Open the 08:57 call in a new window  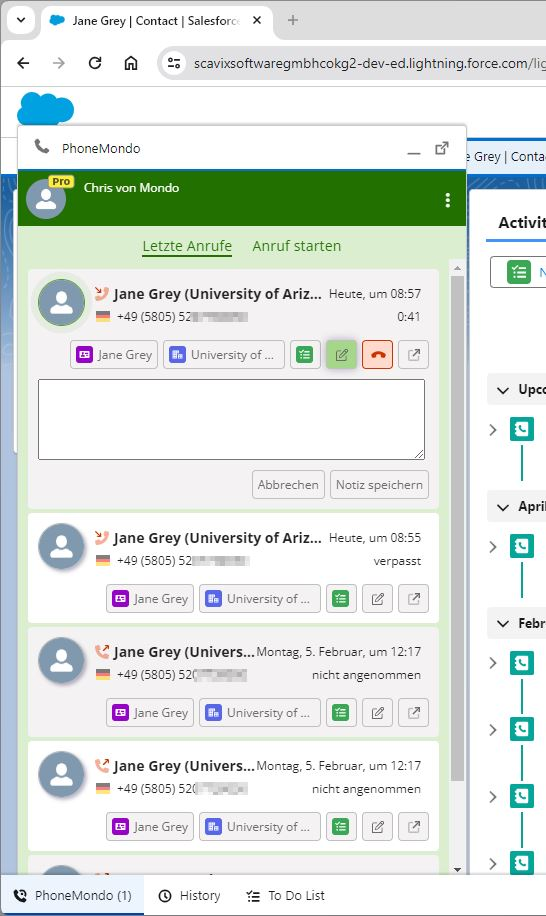click(x=413, y=355)
